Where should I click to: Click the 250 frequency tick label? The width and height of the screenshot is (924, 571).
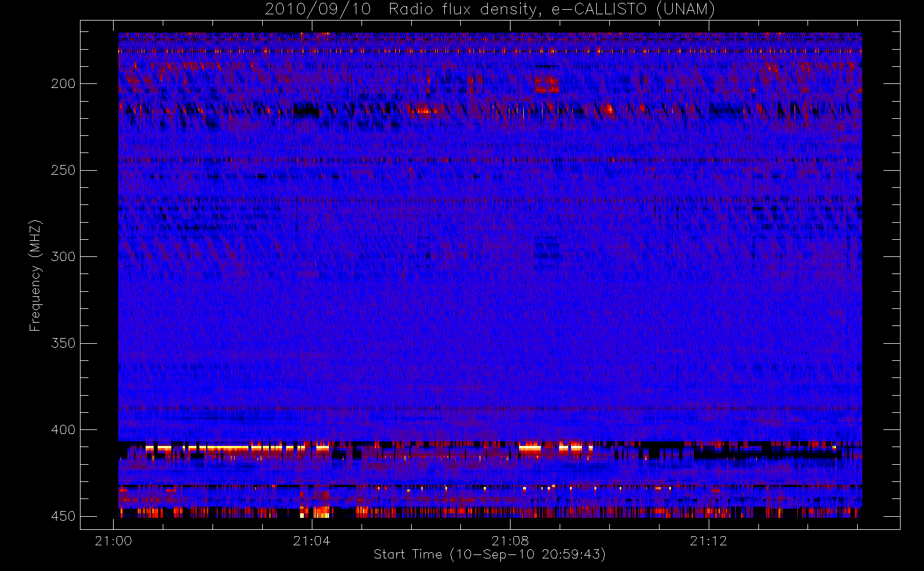63,170
